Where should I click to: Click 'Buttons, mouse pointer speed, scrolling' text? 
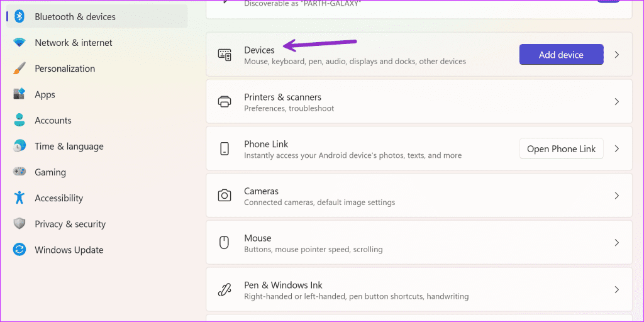pyautogui.click(x=313, y=249)
